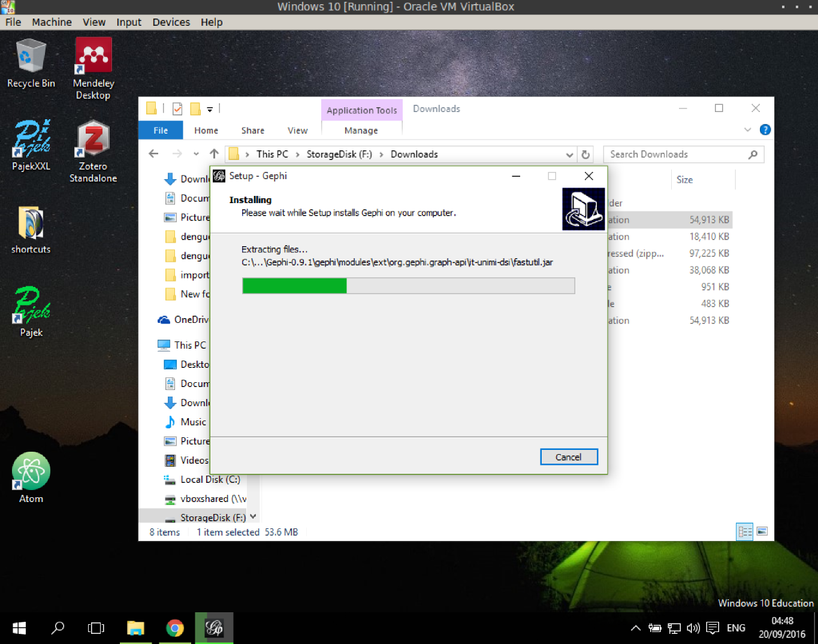Open address bar history dropdown
This screenshot has height=644, width=818.
tap(569, 155)
